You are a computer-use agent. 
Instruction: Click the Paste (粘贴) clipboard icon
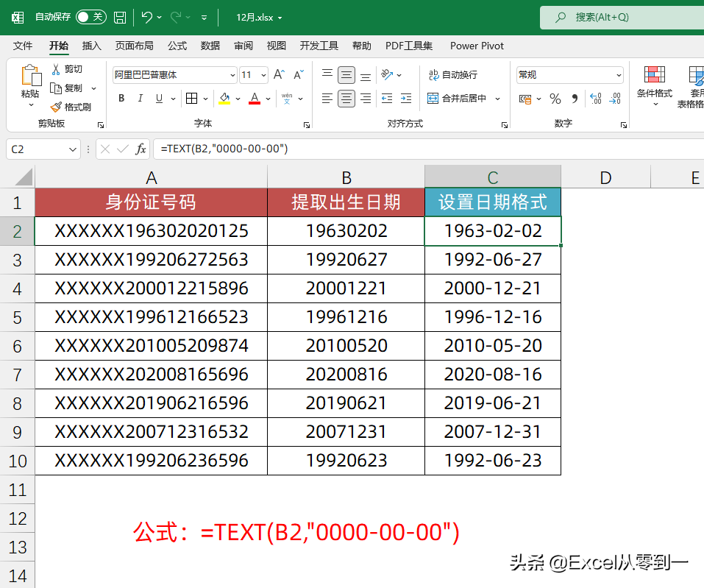click(31, 75)
